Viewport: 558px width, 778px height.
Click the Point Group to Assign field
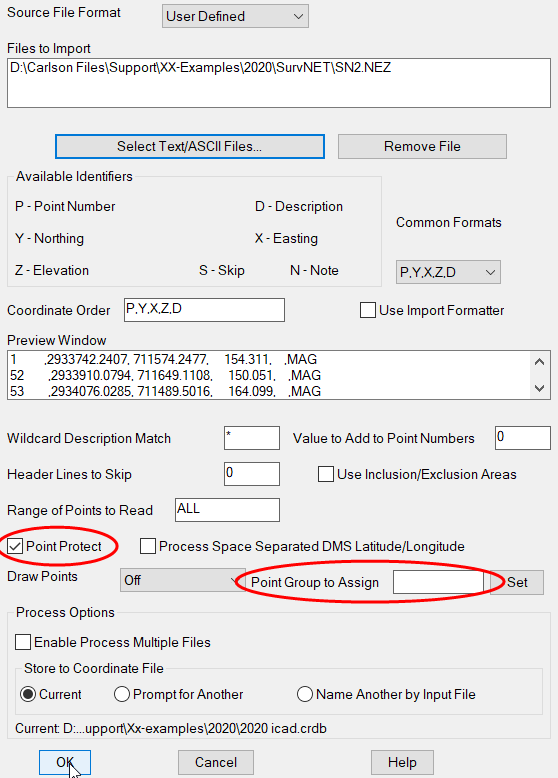click(x=438, y=582)
